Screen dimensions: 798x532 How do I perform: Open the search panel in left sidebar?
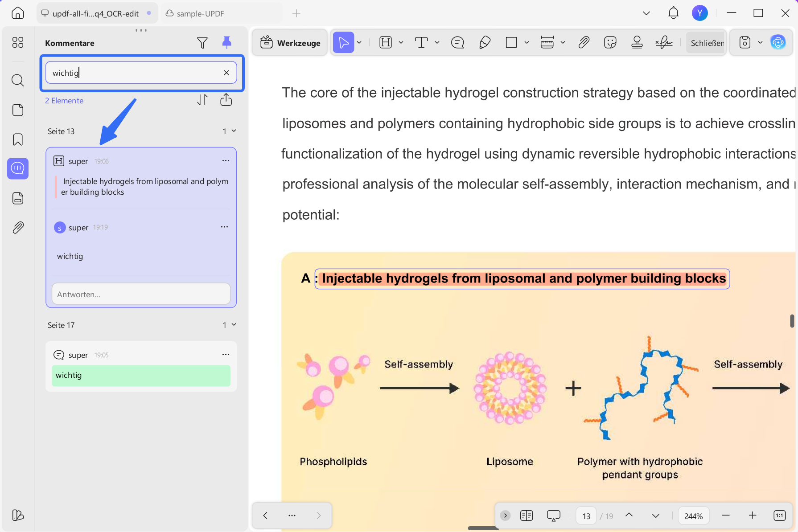click(x=18, y=80)
